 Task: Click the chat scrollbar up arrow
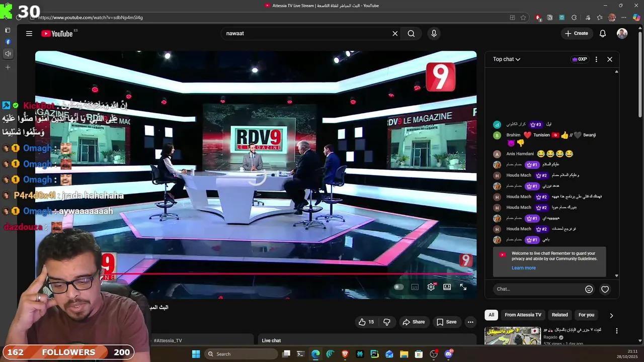pos(617,71)
